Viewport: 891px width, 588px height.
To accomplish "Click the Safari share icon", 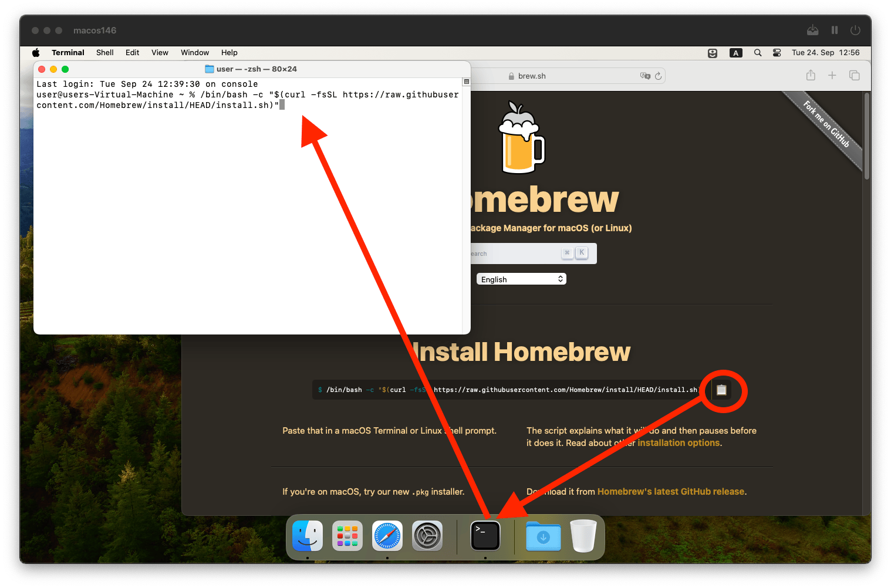I will coord(811,76).
